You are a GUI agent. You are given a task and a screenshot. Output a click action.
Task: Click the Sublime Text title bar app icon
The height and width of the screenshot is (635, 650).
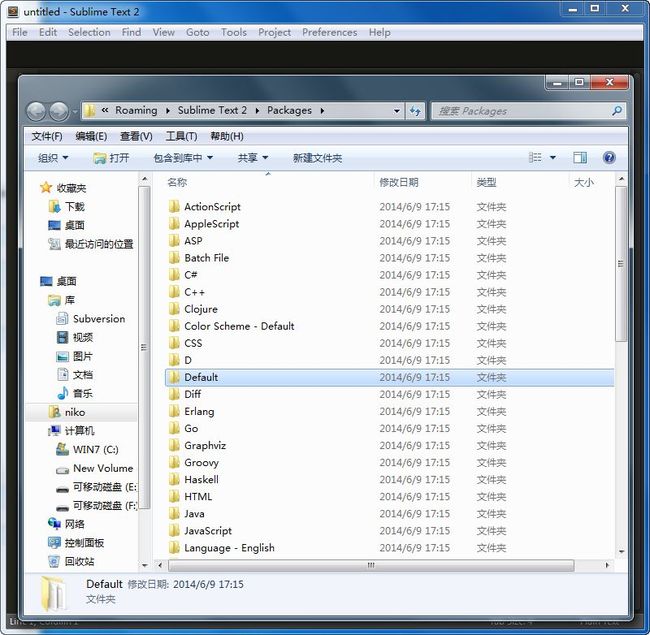[13, 11]
